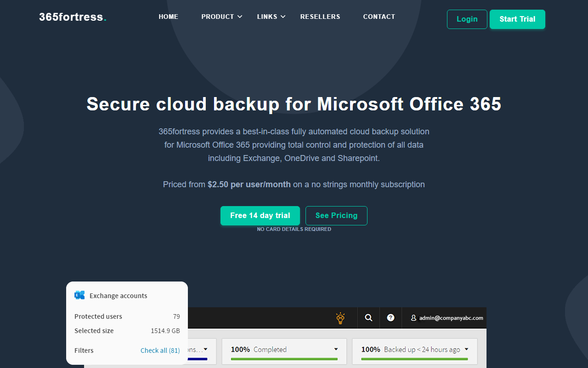Click the See Pricing button
The width and height of the screenshot is (588, 368).
(336, 216)
